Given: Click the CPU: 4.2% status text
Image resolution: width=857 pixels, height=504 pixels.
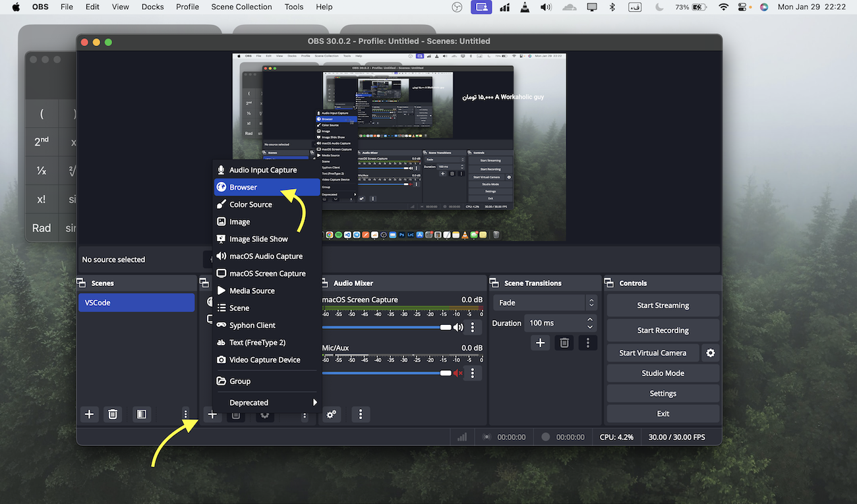Looking at the screenshot, I should click(x=616, y=437).
